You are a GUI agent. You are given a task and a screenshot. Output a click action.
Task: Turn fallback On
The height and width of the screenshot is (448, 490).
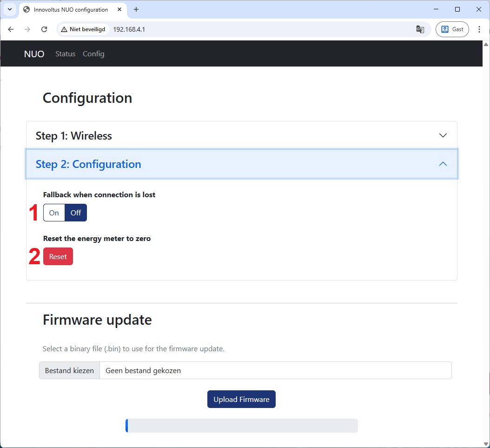pos(54,213)
